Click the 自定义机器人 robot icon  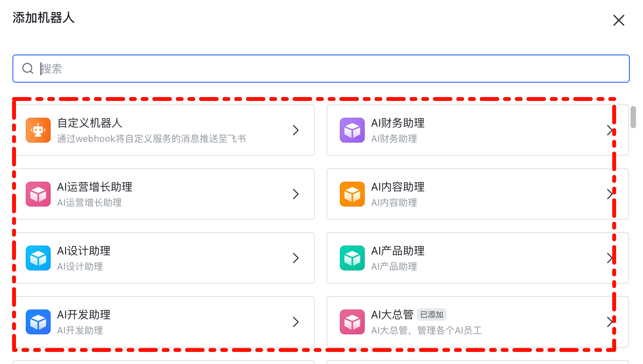click(38, 130)
